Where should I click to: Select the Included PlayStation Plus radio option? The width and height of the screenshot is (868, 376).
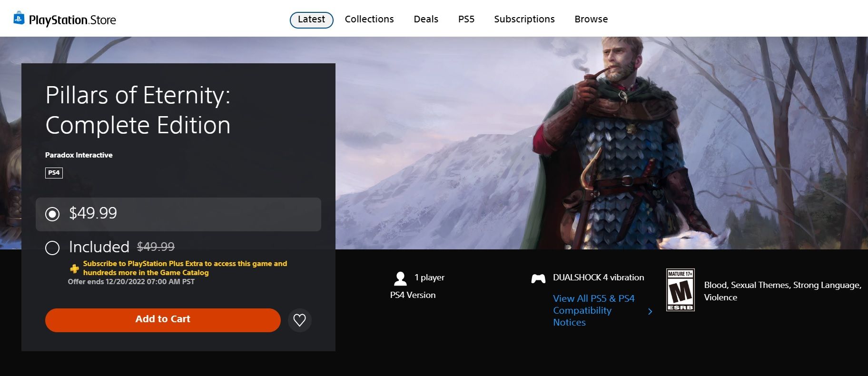coord(52,248)
